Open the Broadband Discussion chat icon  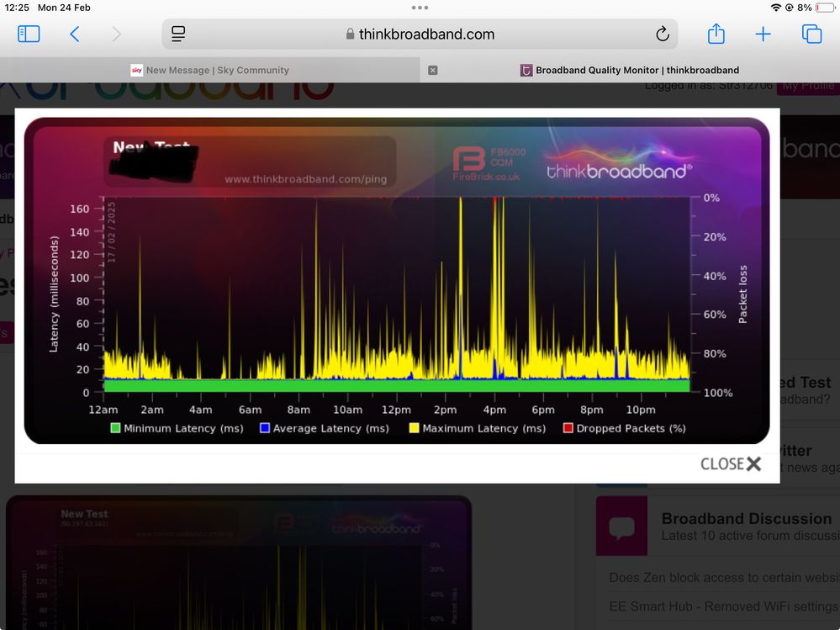(x=621, y=526)
